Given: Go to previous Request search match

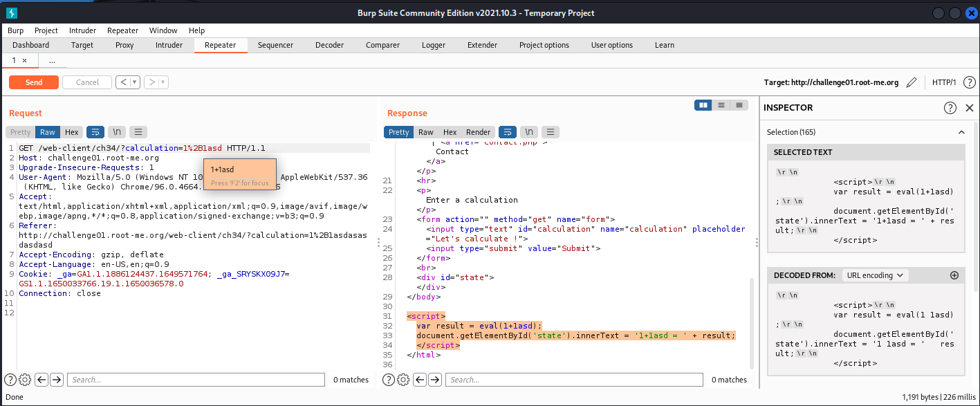Looking at the screenshot, I should [41, 379].
